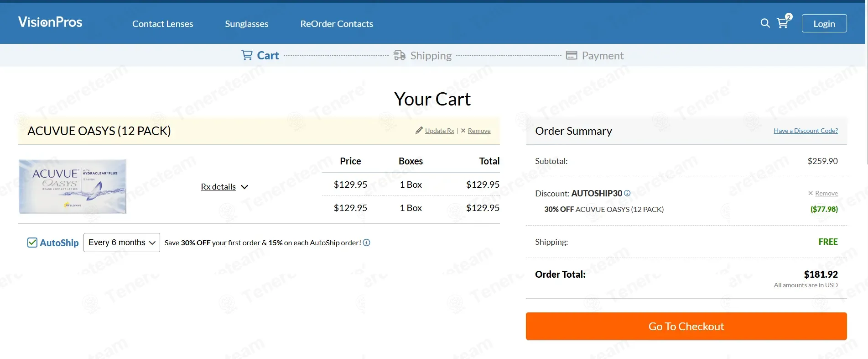Go to the Sunglasses menu
This screenshot has width=868, height=359.
coord(246,24)
